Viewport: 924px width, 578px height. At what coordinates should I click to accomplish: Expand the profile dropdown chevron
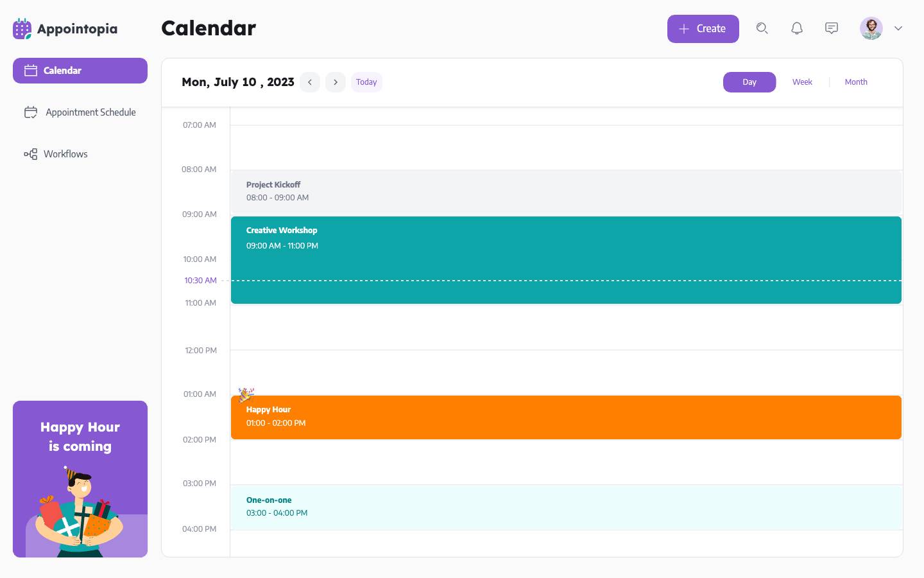pos(898,28)
